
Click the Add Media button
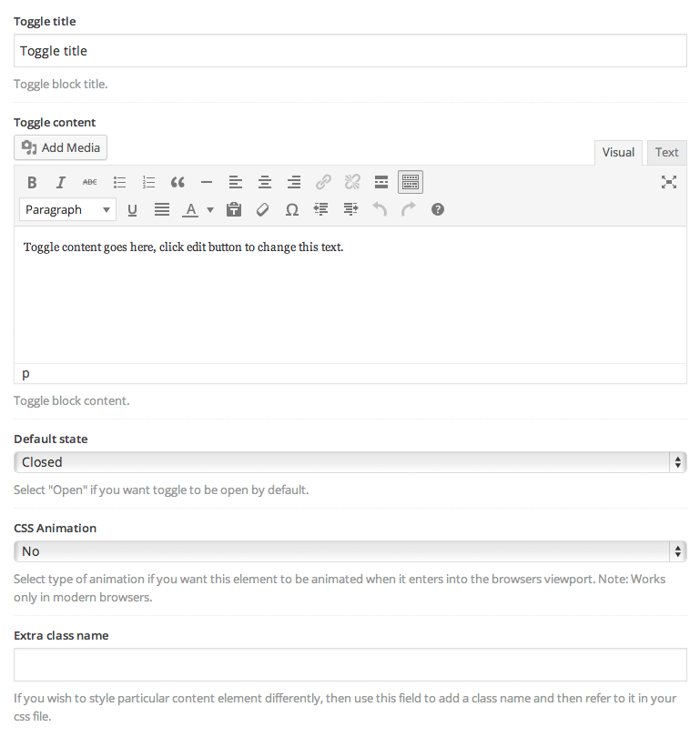point(61,147)
